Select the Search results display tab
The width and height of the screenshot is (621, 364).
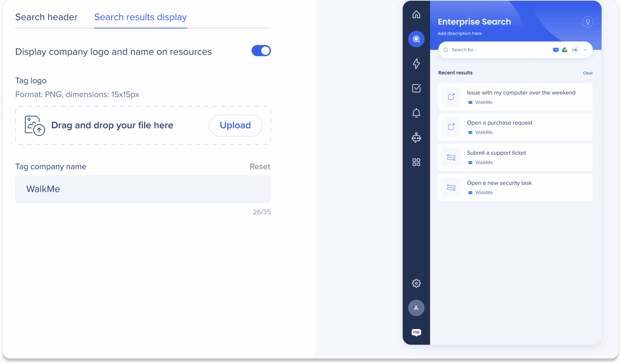click(140, 17)
